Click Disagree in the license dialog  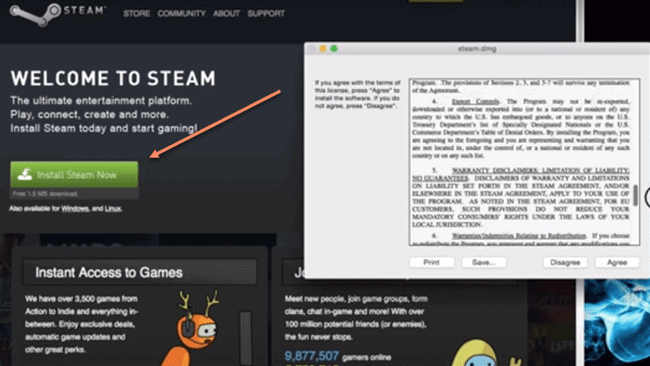coord(565,262)
